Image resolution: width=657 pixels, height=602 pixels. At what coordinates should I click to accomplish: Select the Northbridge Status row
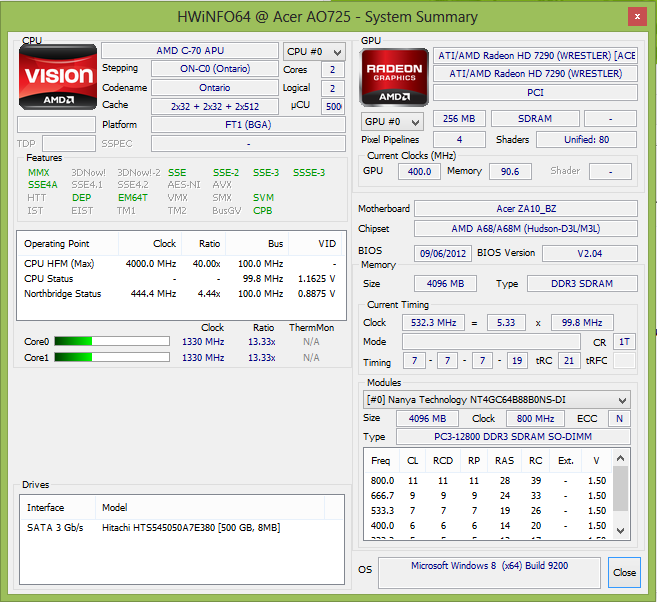tap(181, 294)
